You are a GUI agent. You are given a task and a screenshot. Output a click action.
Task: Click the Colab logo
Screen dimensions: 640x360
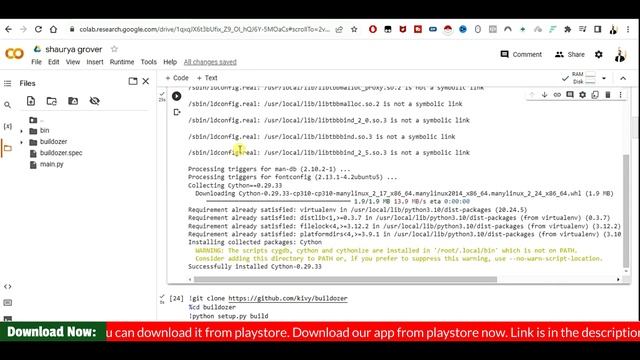tap(14, 54)
